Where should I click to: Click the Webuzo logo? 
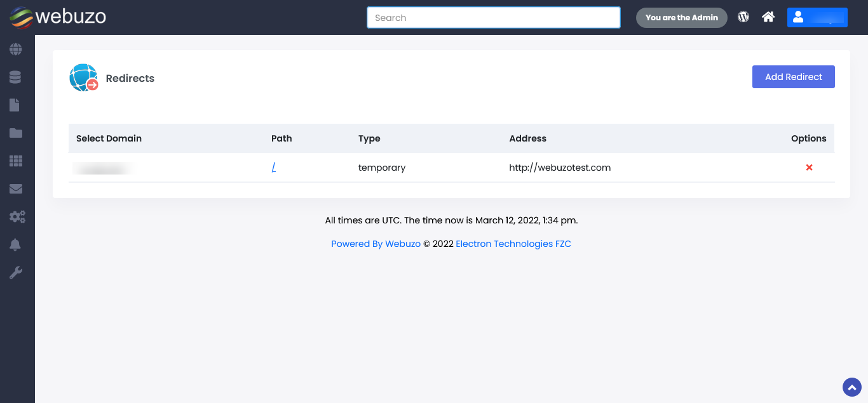pos(58,17)
